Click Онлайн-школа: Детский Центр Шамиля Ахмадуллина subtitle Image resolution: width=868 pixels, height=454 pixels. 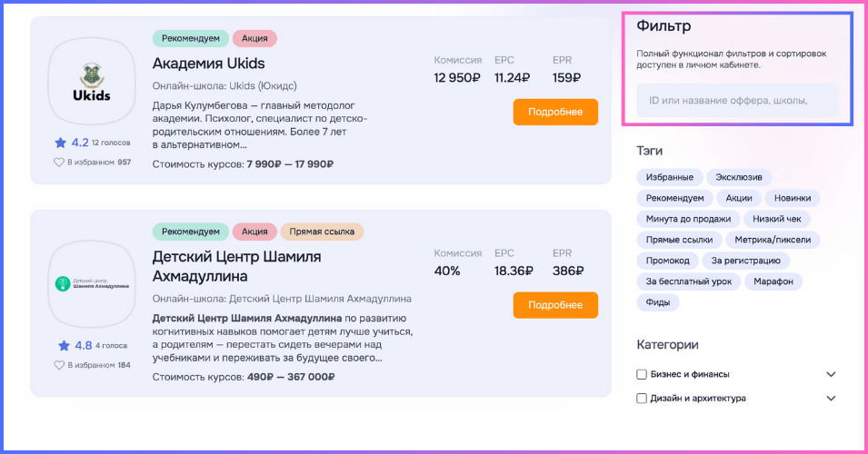[x=282, y=299]
